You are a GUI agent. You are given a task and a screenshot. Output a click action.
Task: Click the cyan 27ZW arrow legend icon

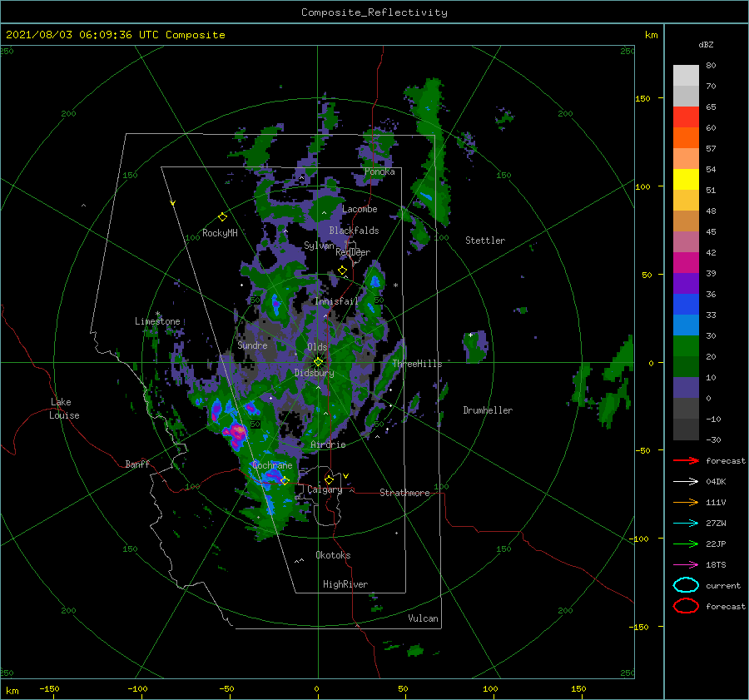686,524
